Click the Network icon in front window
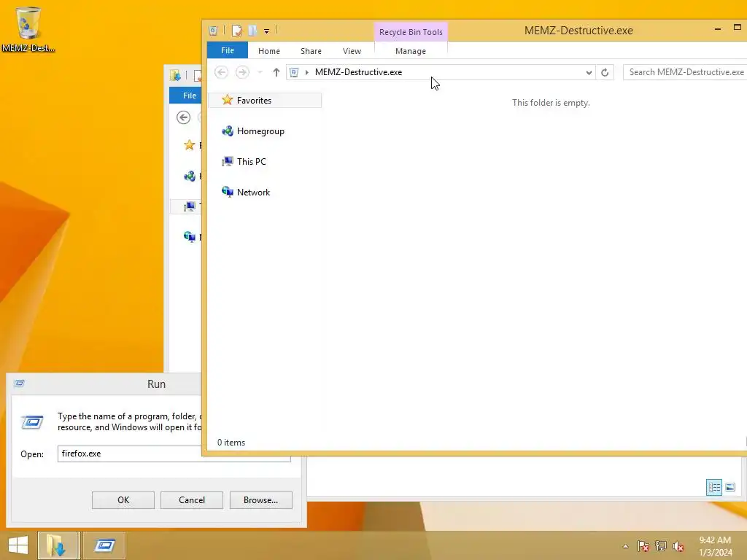This screenshot has height=560, width=747. (x=228, y=192)
